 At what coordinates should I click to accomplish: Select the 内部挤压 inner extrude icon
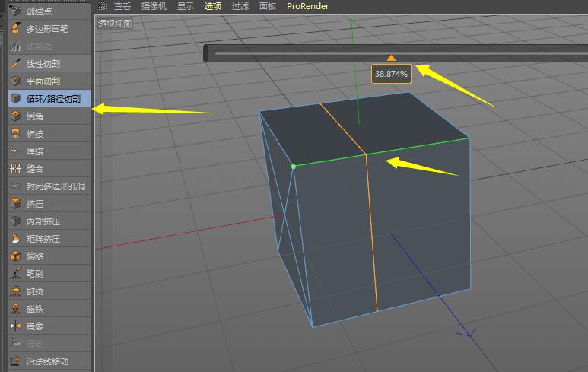click(x=15, y=221)
